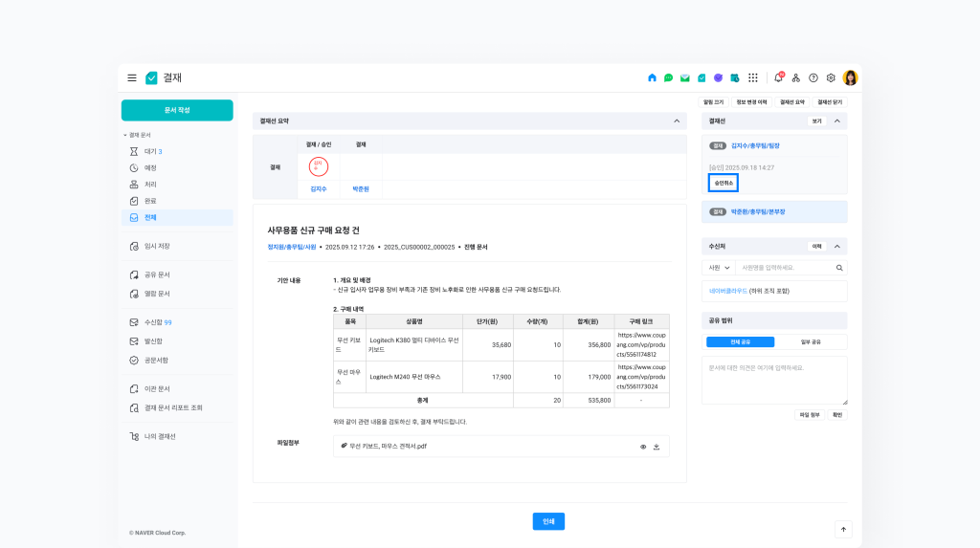Open the hamburger menu beside 결재
This screenshot has height=548, width=980.
tap(132, 77)
